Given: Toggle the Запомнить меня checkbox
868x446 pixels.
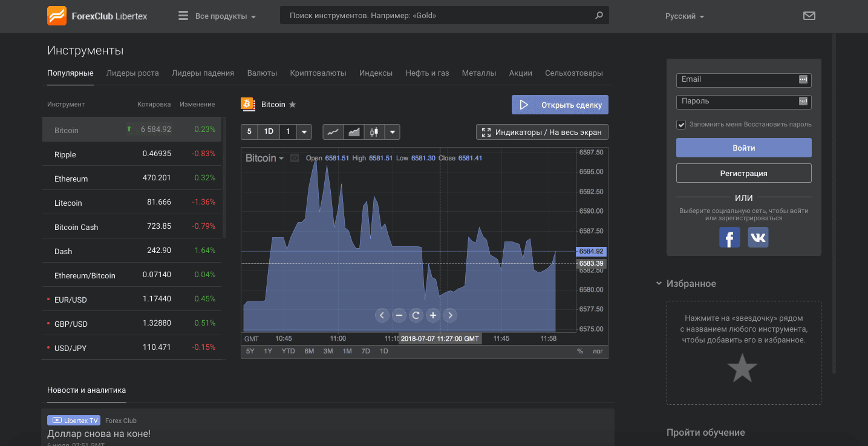Looking at the screenshot, I should point(682,125).
